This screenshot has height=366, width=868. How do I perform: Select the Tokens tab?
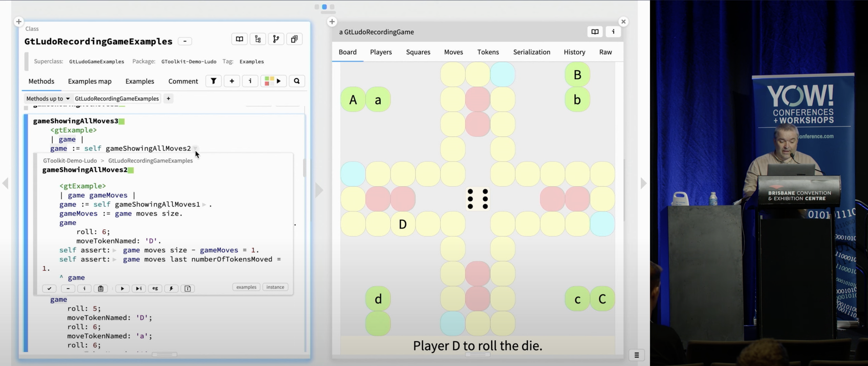pyautogui.click(x=488, y=52)
